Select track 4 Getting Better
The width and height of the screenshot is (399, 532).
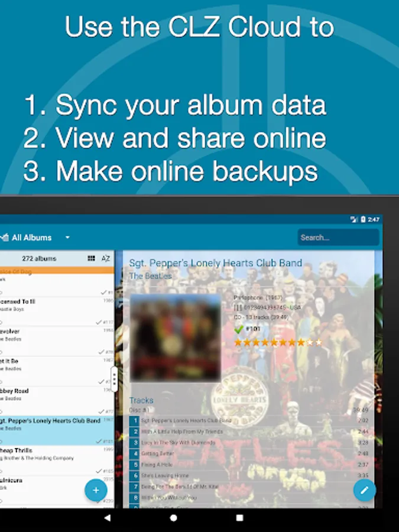tap(249, 453)
